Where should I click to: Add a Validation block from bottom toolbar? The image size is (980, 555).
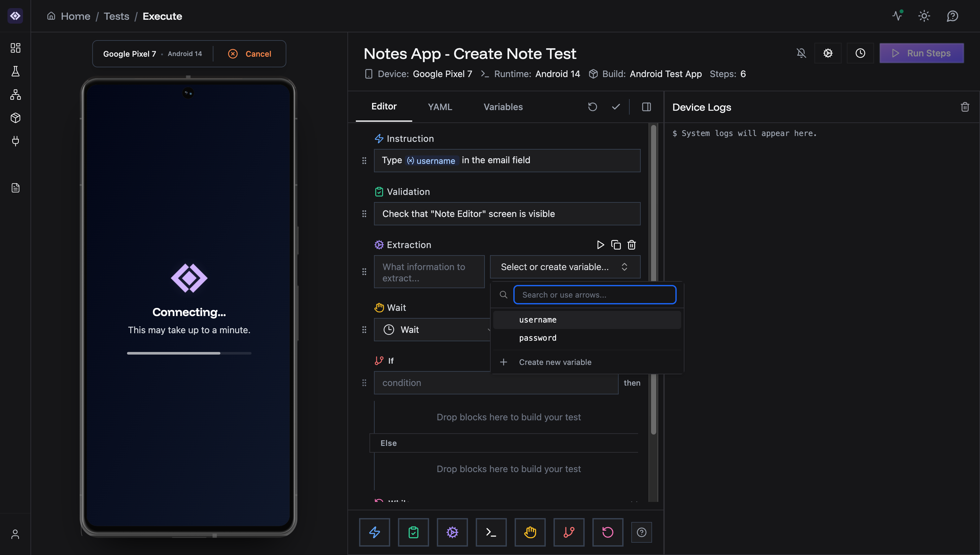[413, 532]
